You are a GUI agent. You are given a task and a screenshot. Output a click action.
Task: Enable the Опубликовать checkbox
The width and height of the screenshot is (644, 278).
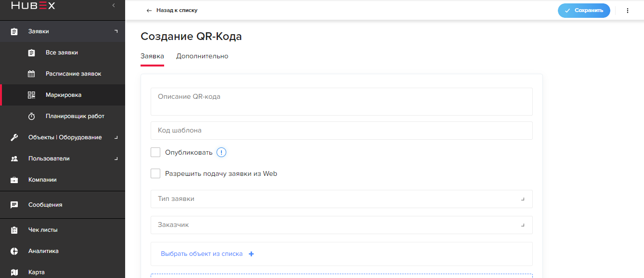click(155, 152)
